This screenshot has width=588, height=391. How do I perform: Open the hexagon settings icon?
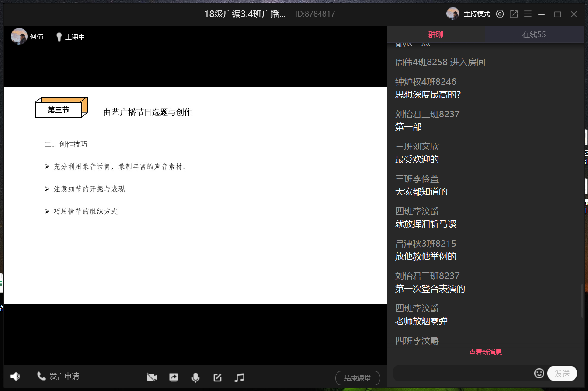point(500,14)
